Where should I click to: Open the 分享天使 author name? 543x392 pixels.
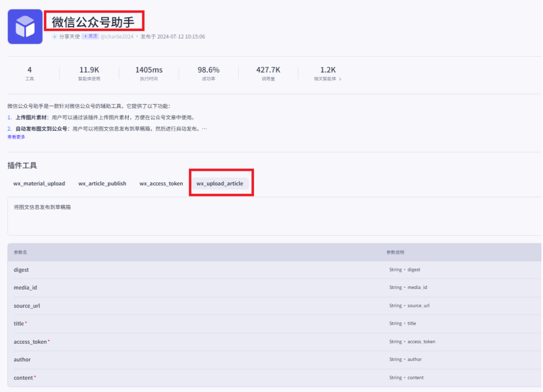point(69,37)
